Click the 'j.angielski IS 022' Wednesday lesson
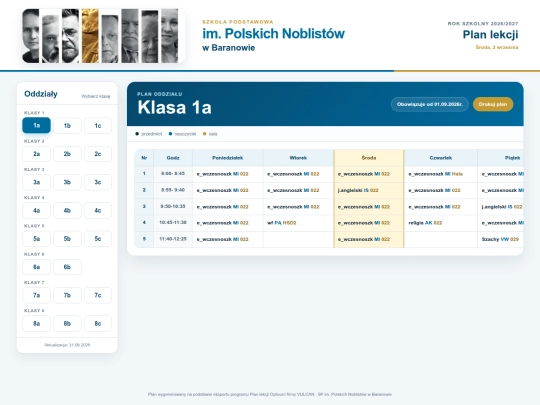This screenshot has width=540, height=405. [358, 190]
